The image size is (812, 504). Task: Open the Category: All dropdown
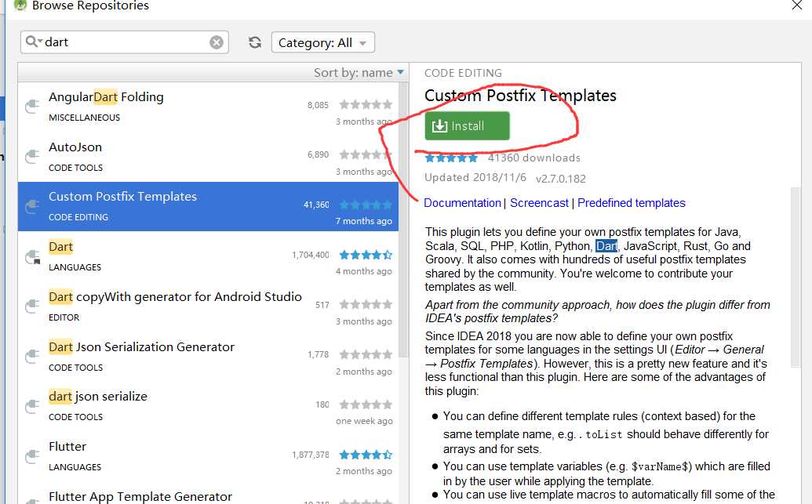point(323,42)
